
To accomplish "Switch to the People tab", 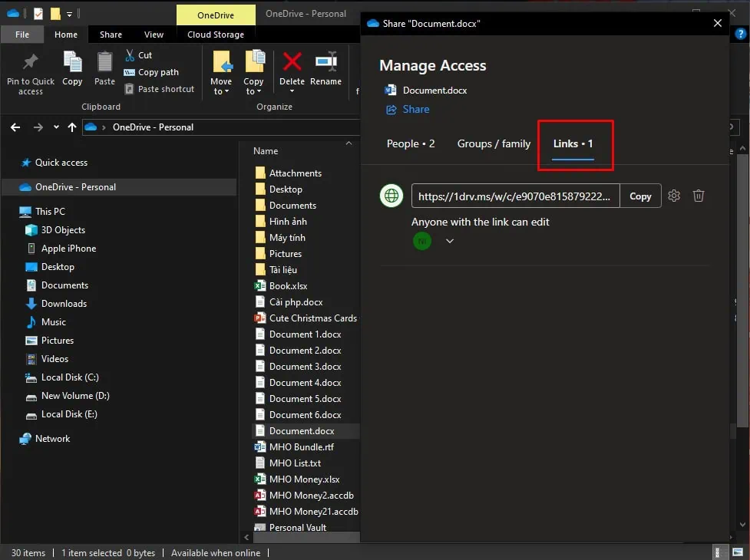I will pos(411,143).
